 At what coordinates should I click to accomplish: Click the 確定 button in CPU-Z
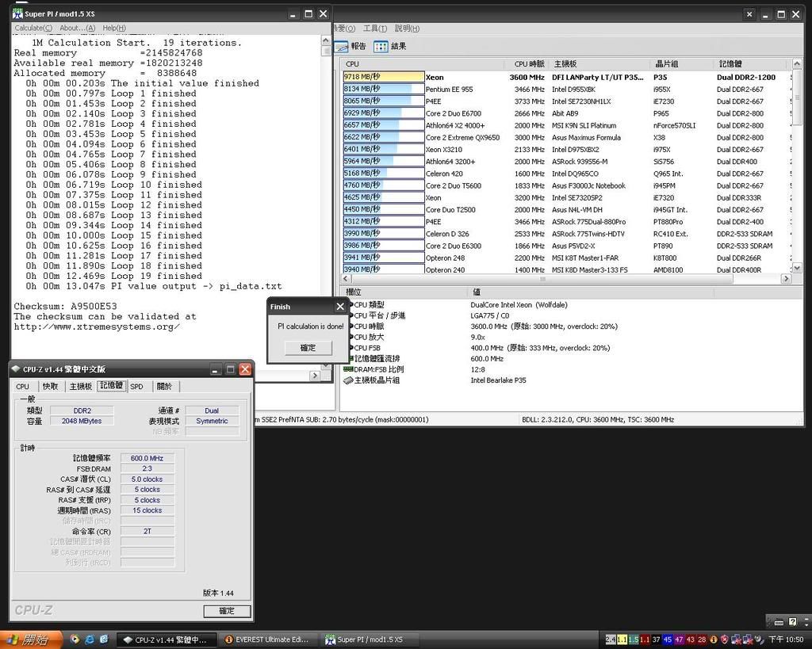(x=227, y=611)
